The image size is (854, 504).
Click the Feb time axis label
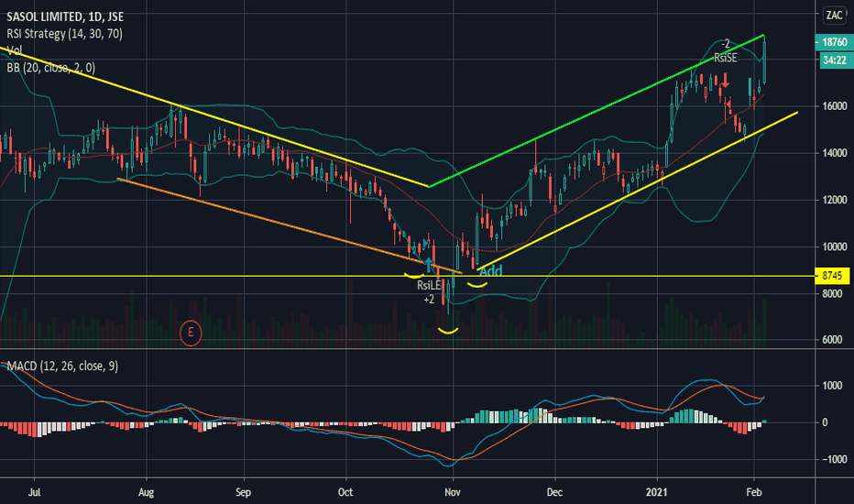pyautogui.click(x=754, y=492)
